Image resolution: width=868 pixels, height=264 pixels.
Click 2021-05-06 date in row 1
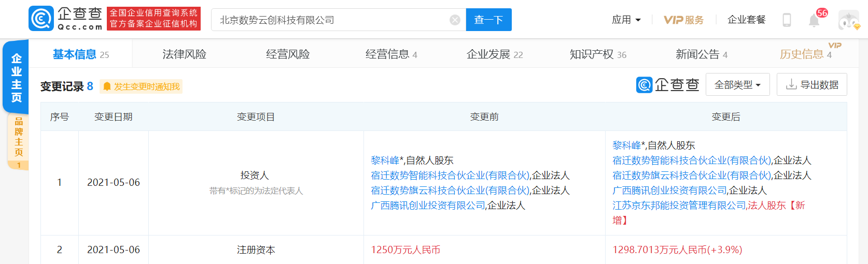(114, 183)
